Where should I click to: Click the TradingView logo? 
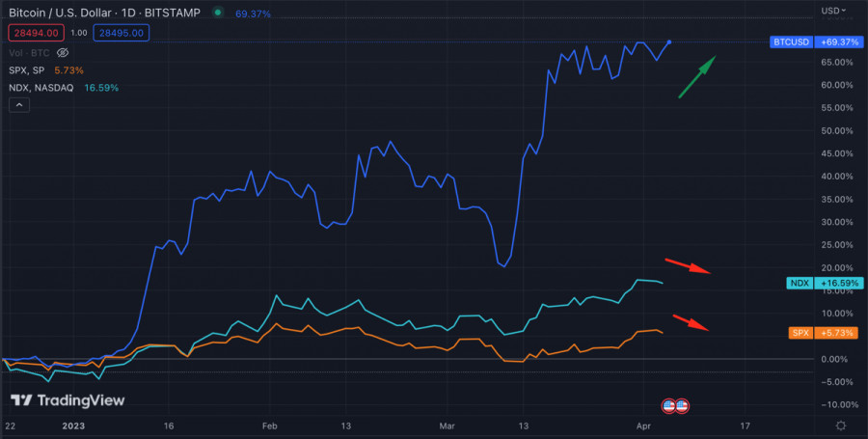coord(68,400)
